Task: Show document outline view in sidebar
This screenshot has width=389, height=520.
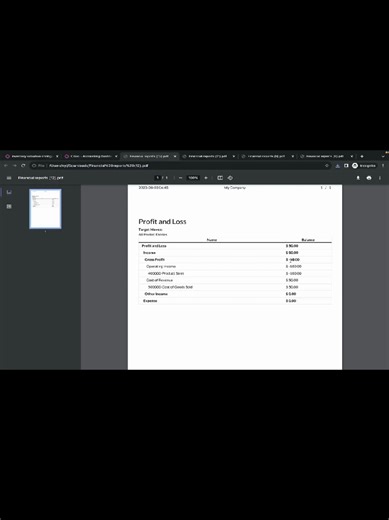Action: point(9,206)
